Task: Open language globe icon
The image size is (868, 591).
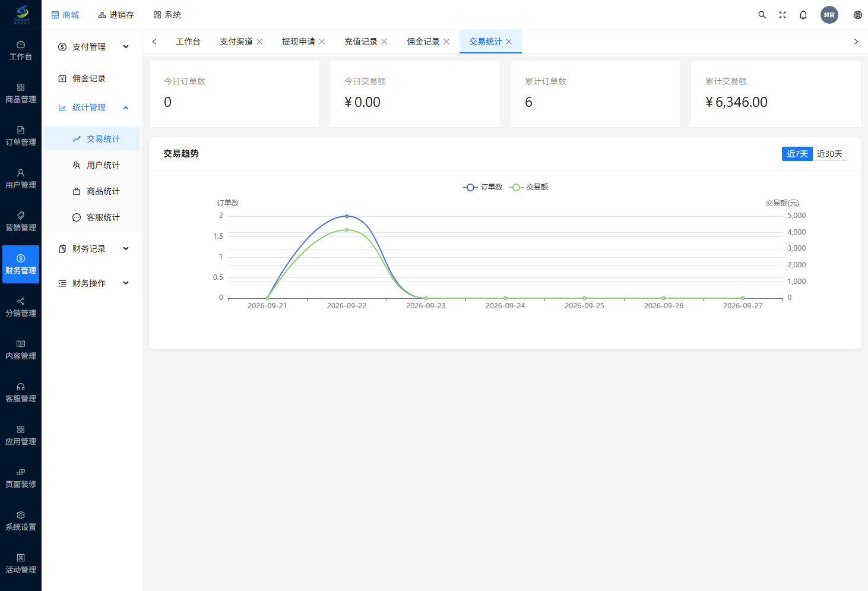Action: pos(858,15)
